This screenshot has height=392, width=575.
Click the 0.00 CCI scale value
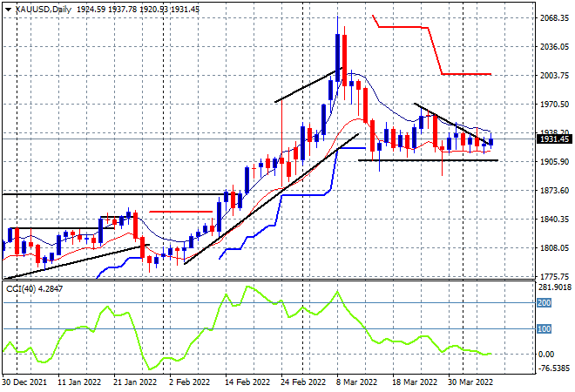546,355
